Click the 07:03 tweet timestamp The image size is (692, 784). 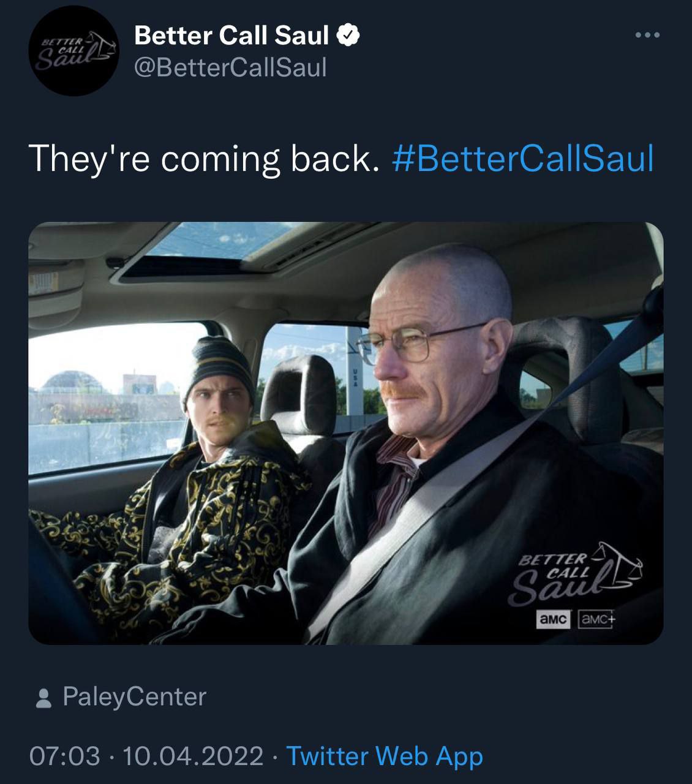(x=64, y=756)
